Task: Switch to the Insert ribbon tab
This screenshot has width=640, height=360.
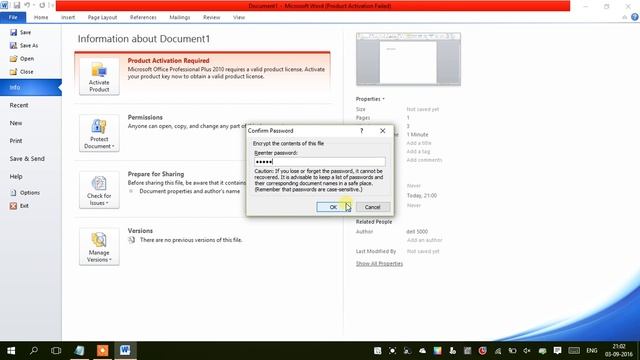Action: point(68,17)
